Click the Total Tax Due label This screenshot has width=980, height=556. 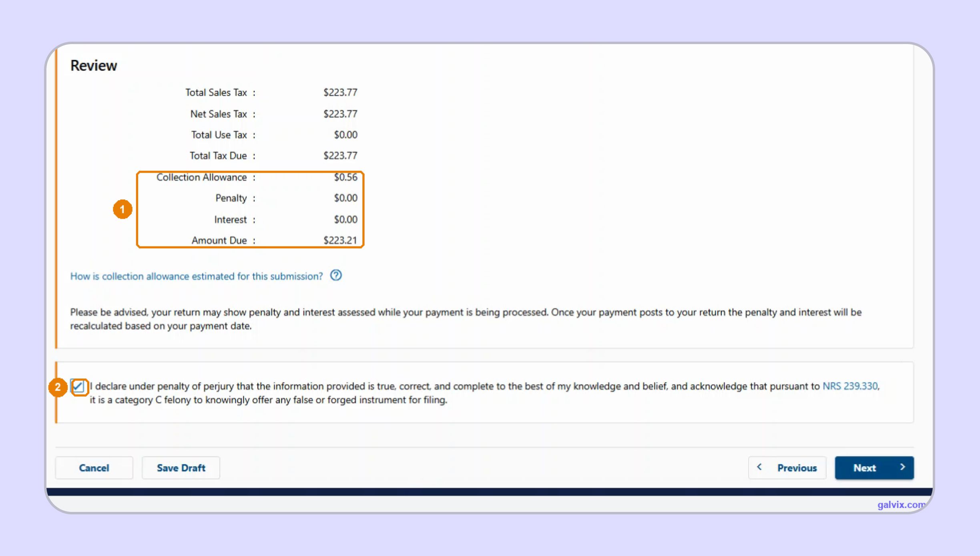click(218, 156)
